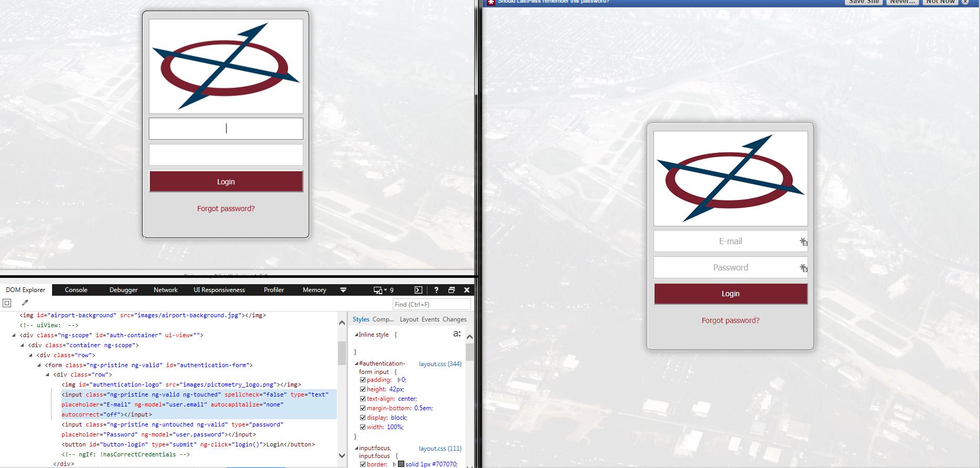The image size is (980, 468).
Task: Click LastPass Save Site button
Action: (864, 2)
